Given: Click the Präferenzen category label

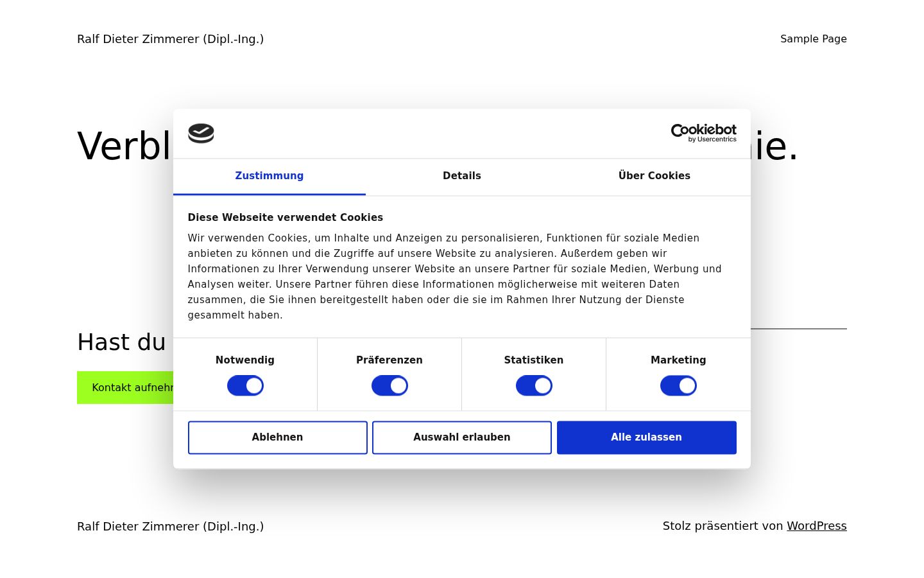Looking at the screenshot, I should 389,360.
